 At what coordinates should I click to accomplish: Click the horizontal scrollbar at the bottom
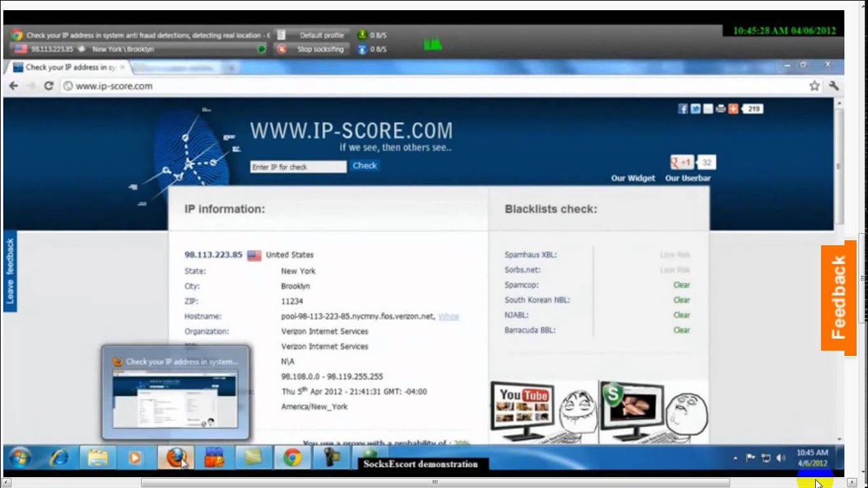(x=435, y=483)
